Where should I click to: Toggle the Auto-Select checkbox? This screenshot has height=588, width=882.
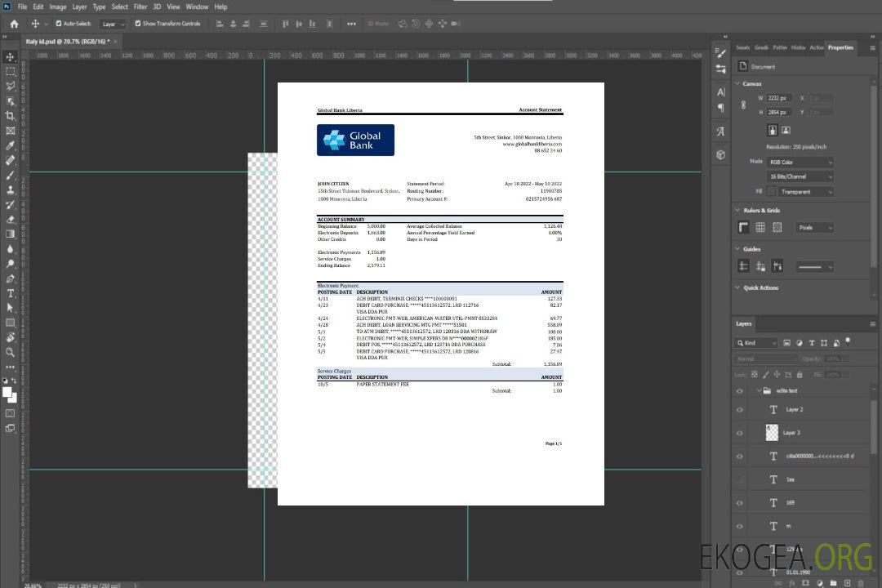pyautogui.click(x=59, y=24)
